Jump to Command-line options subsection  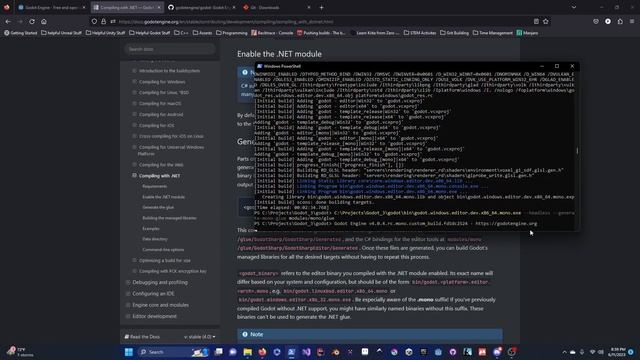tap(163, 249)
